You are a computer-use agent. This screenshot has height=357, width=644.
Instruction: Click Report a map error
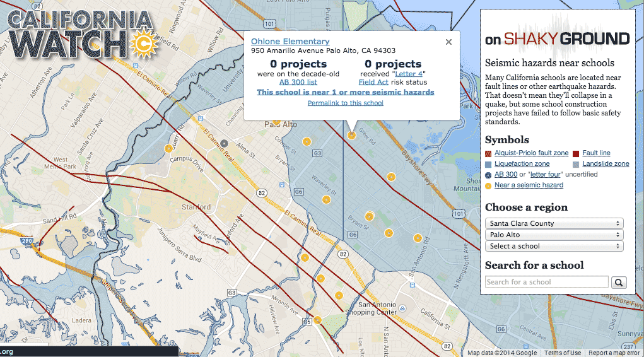[x=614, y=353]
